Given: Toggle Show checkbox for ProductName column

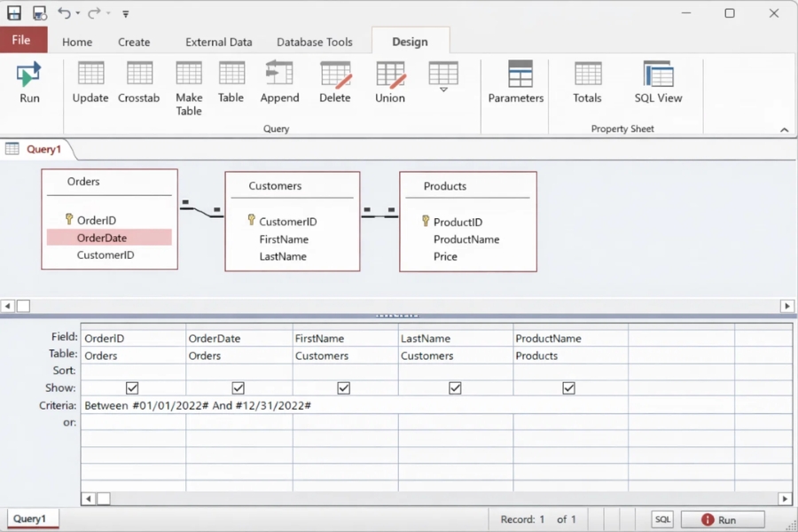Looking at the screenshot, I should tap(569, 388).
